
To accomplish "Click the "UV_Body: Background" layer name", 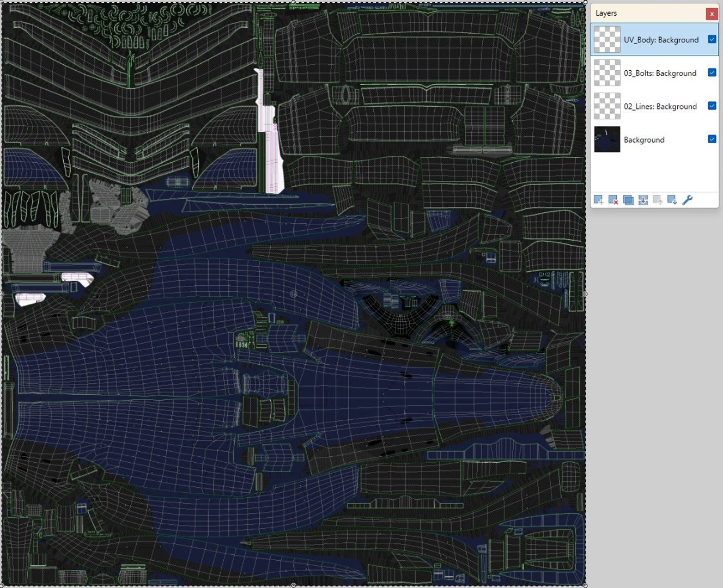I will 661,40.
